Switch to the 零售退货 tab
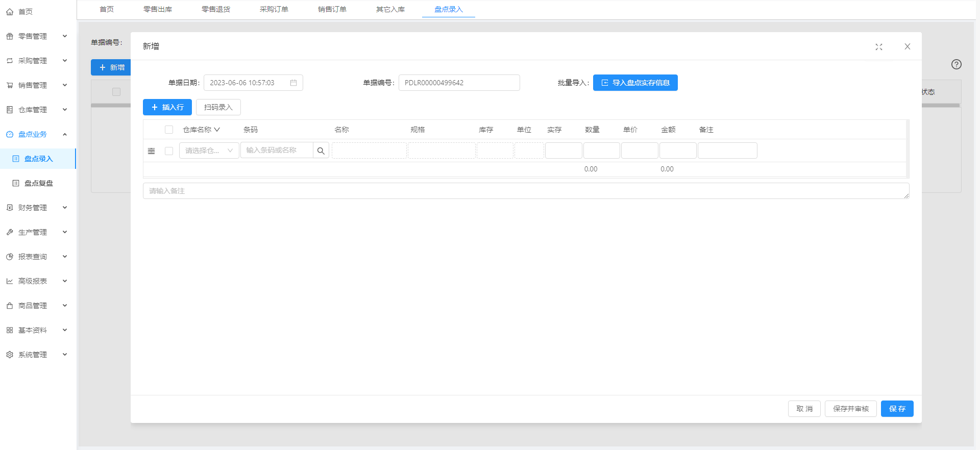980x450 pixels. tap(216, 9)
